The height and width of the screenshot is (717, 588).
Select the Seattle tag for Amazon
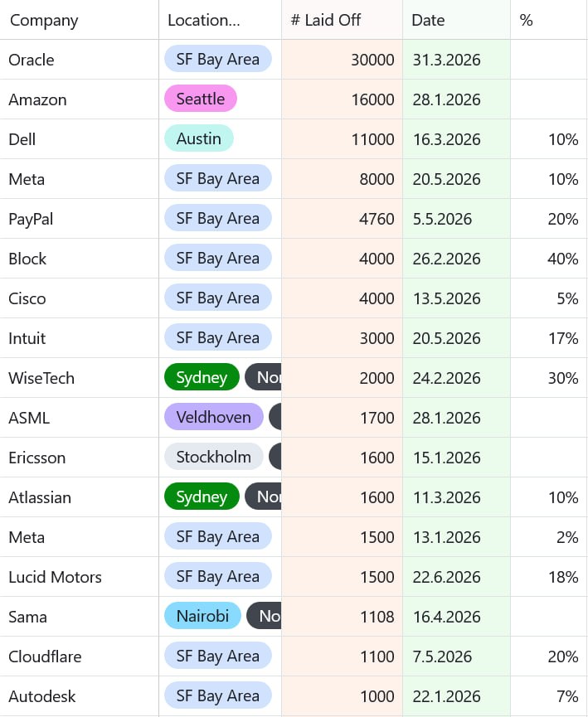(x=201, y=99)
